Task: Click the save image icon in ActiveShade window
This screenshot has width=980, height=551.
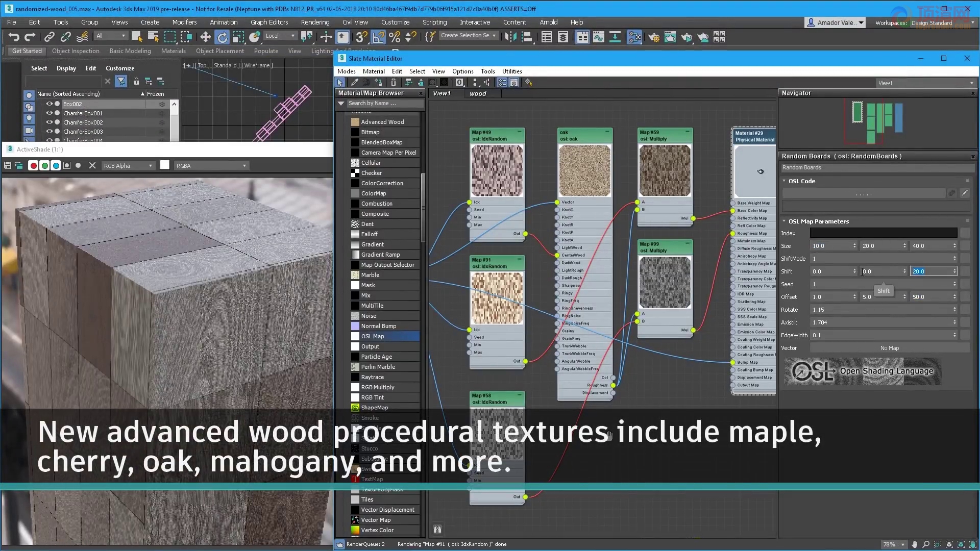Action: click(x=8, y=165)
